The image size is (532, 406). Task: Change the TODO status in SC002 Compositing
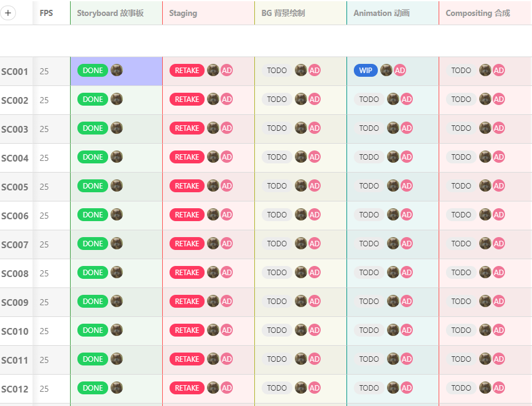pyautogui.click(x=461, y=99)
